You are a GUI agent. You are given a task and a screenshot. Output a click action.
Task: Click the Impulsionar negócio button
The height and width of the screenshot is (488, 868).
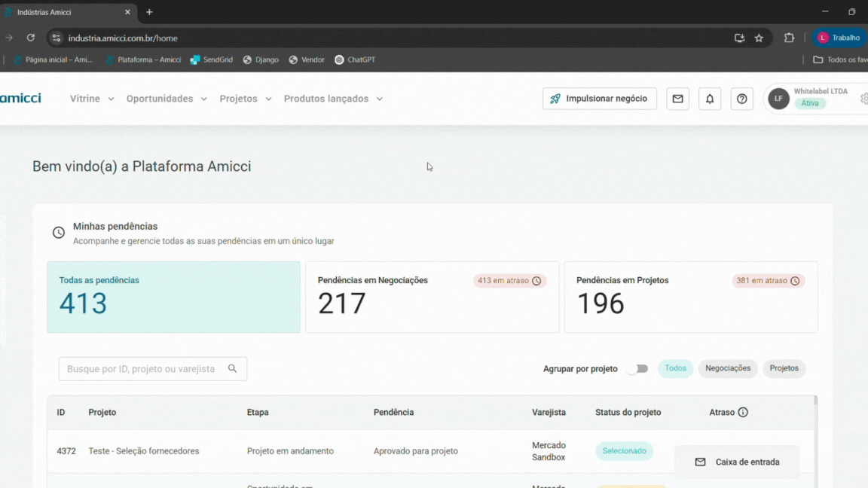[600, 99]
